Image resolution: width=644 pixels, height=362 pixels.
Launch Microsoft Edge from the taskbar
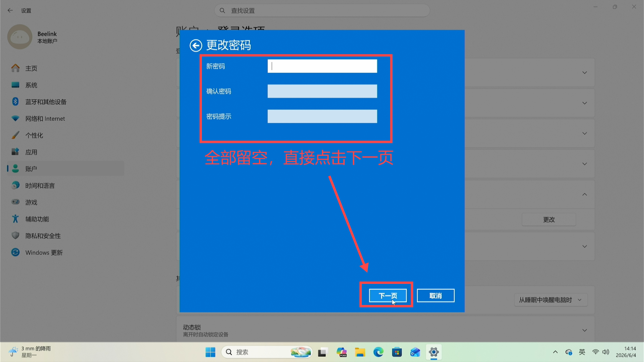(x=378, y=352)
